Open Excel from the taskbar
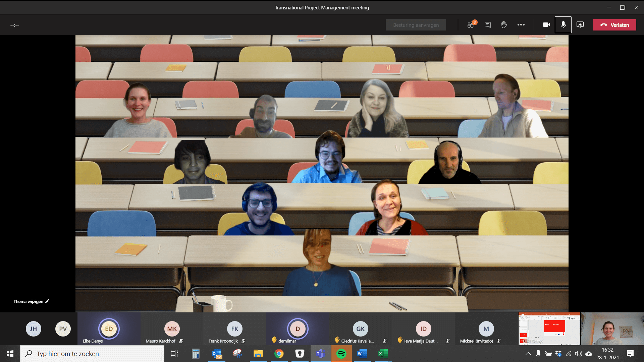Viewport: 644px width, 362px height. (x=383, y=354)
